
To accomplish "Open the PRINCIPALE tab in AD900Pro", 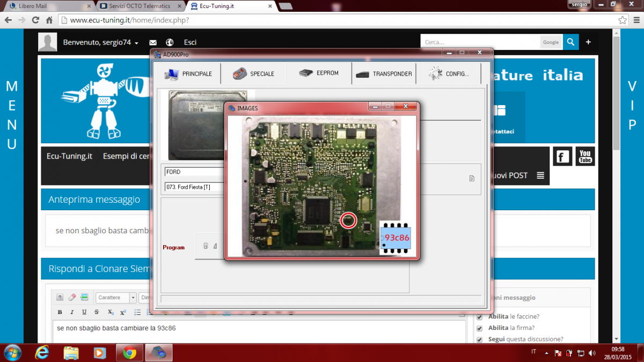I will click(188, 74).
